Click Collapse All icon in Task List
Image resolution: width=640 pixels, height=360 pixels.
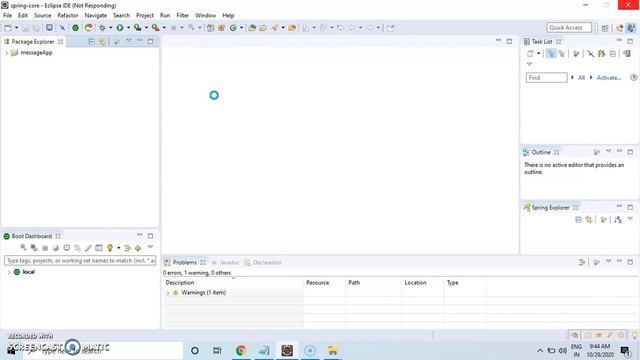pos(613,53)
